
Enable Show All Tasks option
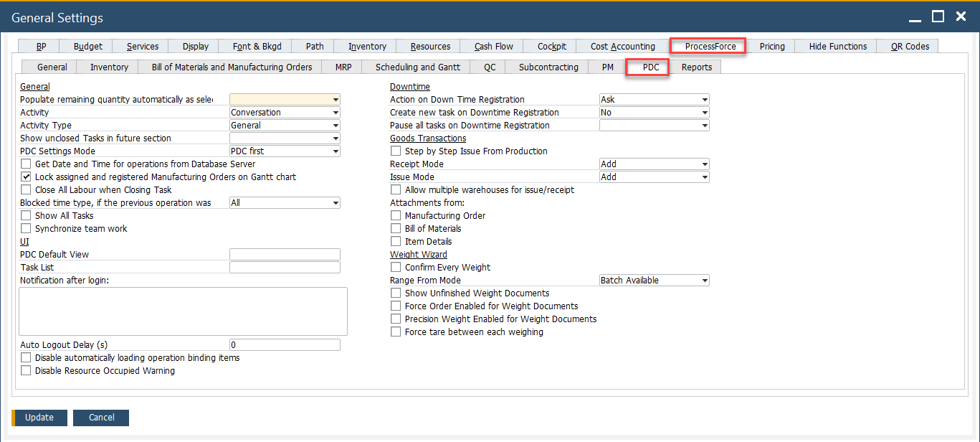click(26, 215)
